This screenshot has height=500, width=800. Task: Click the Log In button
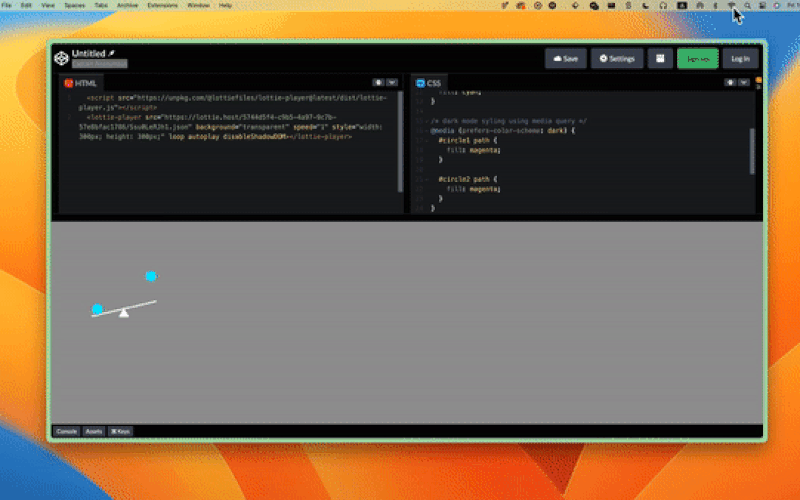coord(740,59)
